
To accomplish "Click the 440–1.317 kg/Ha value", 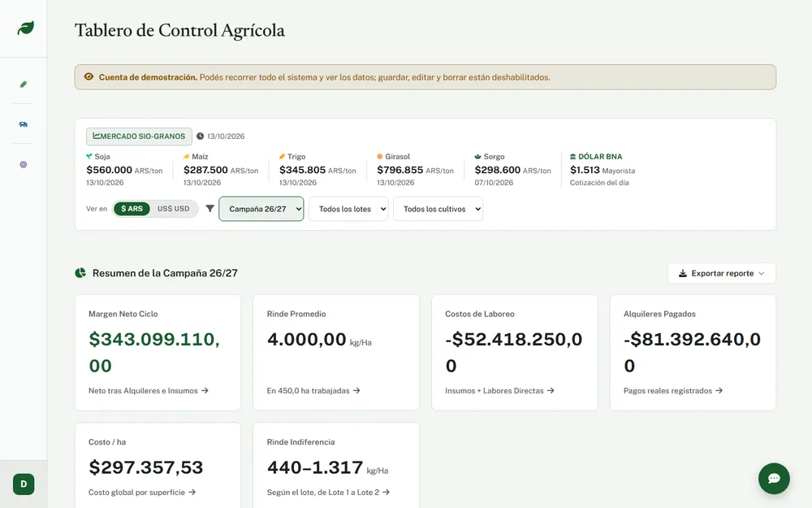I will (x=327, y=467).
